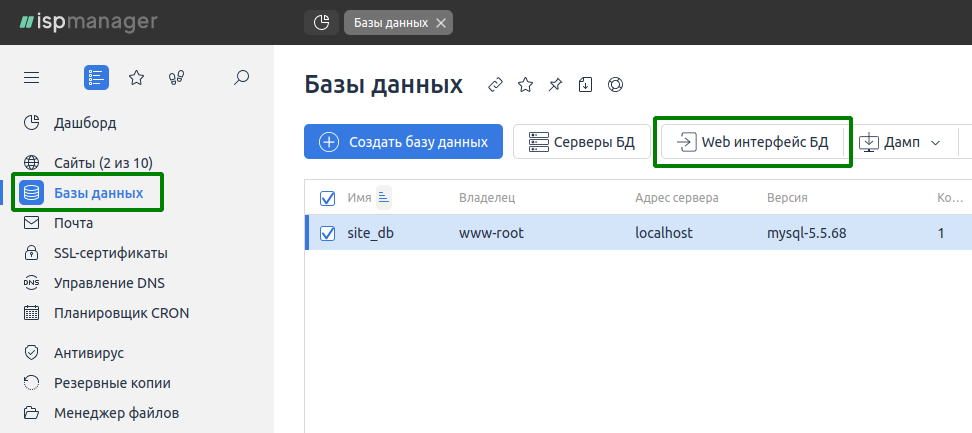Add page to favorites star icon
This screenshot has width=972, height=433.
(x=525, y=85)
